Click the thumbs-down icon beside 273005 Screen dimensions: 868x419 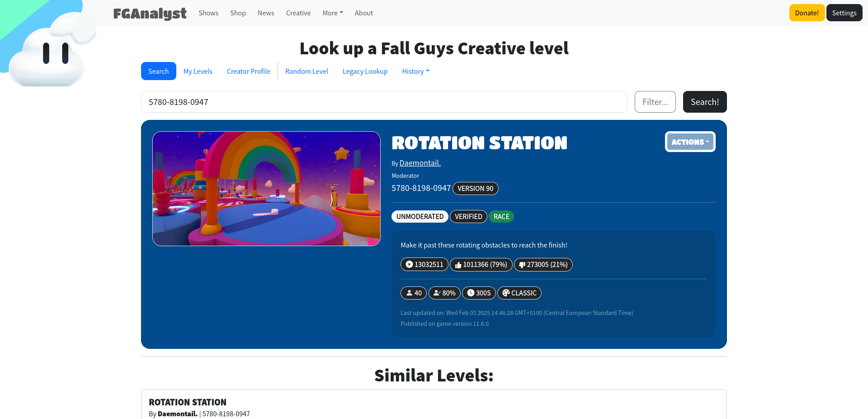click(x=522, y=265)
